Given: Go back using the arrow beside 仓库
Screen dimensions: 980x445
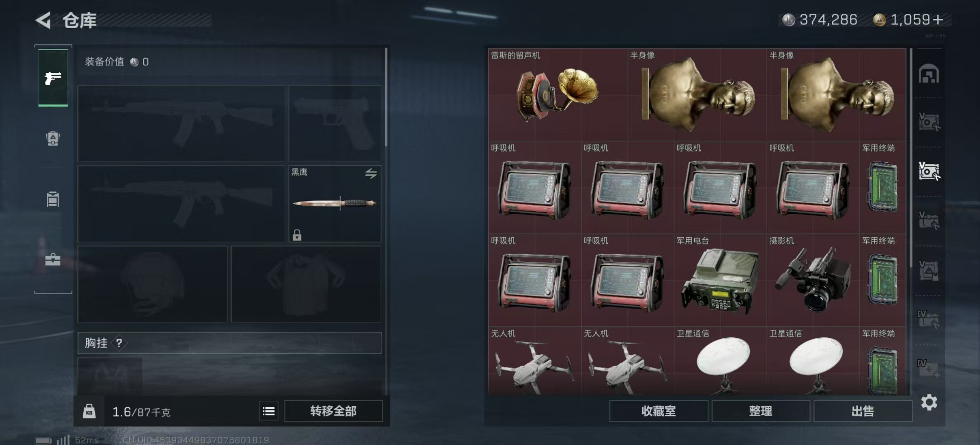Looking at the screenshot, I should (x=43, y=20).
